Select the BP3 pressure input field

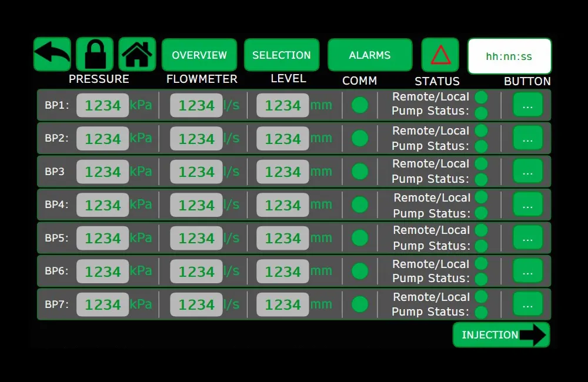[102, 171]
